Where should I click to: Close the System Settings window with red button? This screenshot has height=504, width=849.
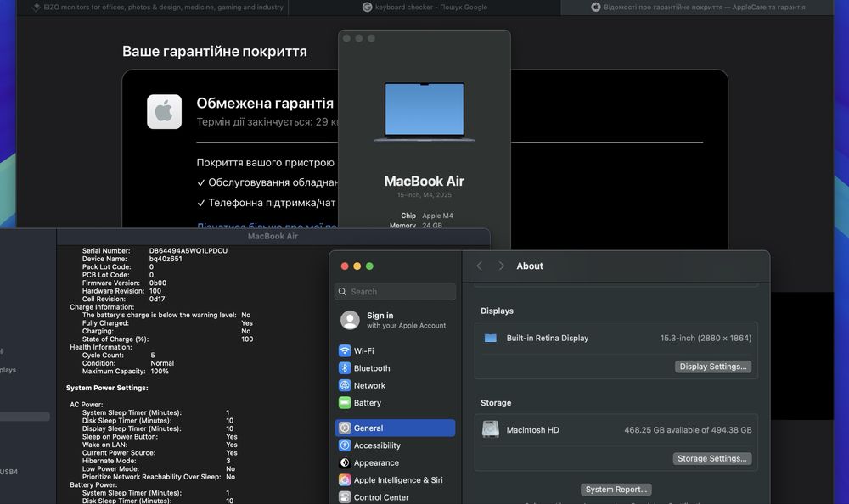(345, 266)
